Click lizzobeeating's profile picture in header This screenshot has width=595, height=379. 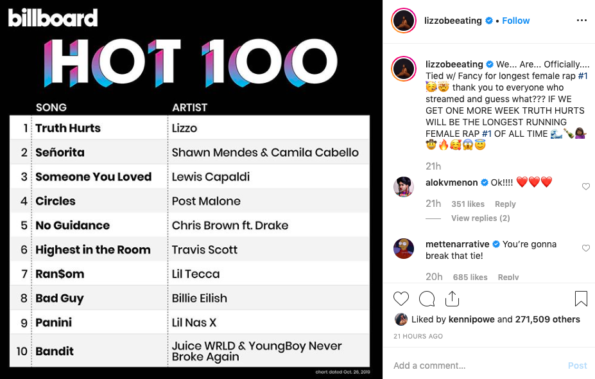pos(403,20)
